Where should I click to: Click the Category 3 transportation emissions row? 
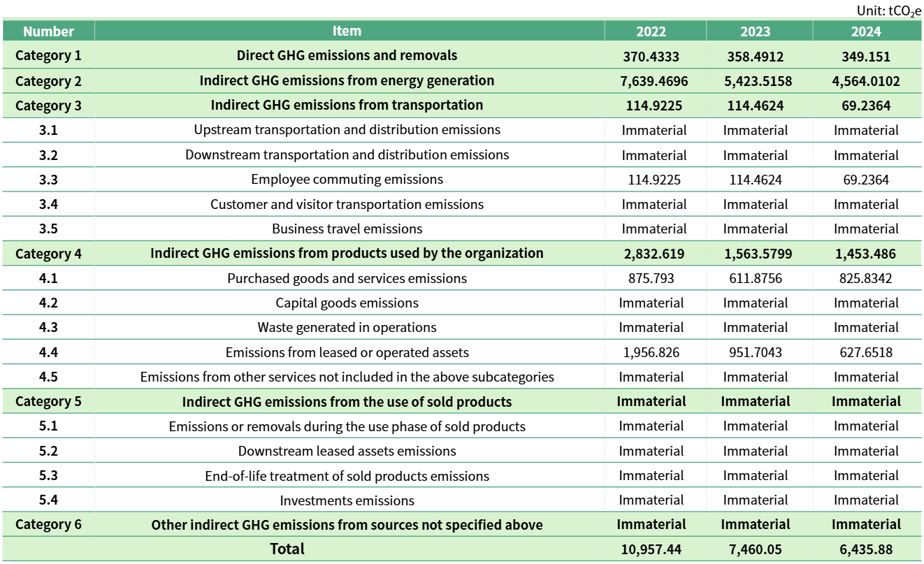[x=347, y=106]
